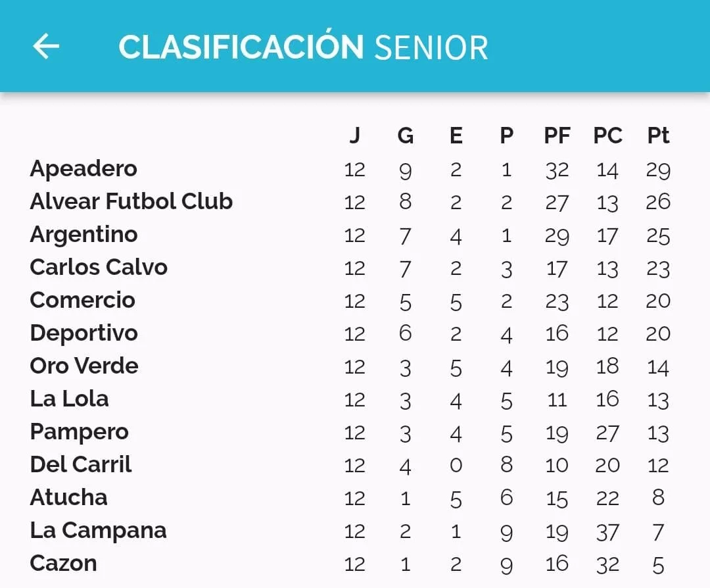The height and width of the screenshot is (588, 710).
Task: Tap Carlos Calvo in standings
Action: [99, 268]
